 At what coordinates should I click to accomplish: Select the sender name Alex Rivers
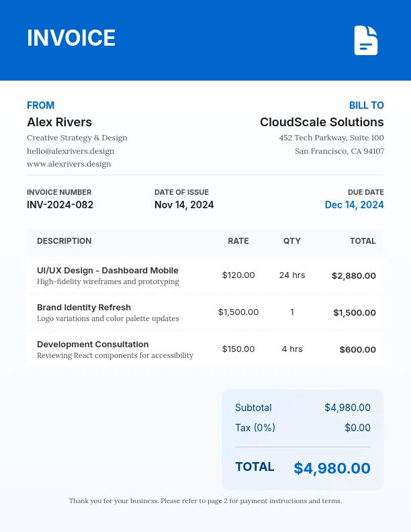click(x=59, y=122)
